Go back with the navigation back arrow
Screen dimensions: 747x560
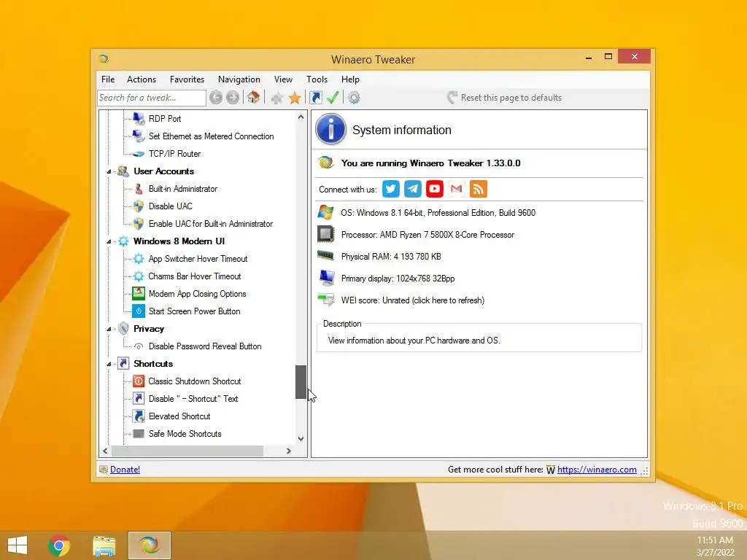click(x=216, y=98)
